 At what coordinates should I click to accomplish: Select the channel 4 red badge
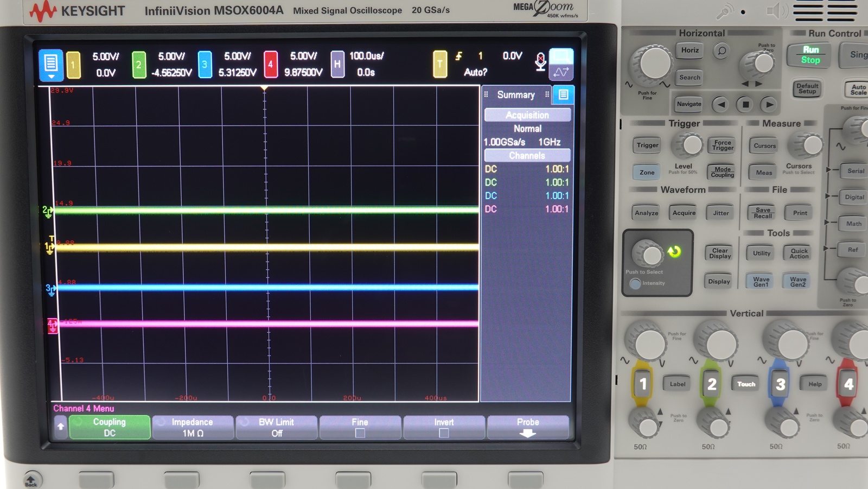(x=270, y=65)
